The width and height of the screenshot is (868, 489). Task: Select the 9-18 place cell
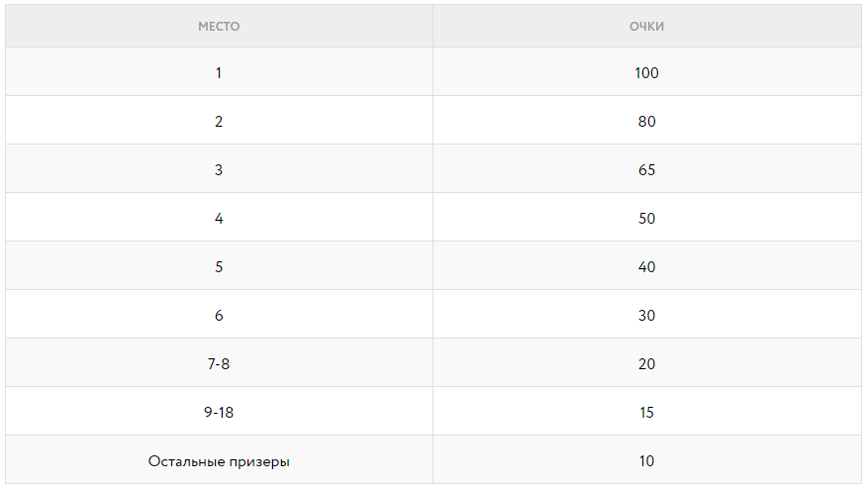click(219, 413)
